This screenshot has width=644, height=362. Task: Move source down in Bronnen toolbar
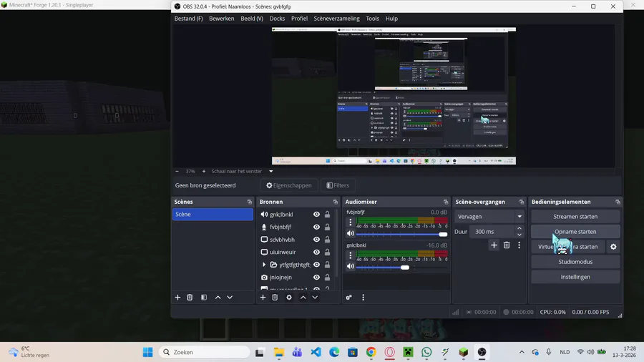click(315, 297)
